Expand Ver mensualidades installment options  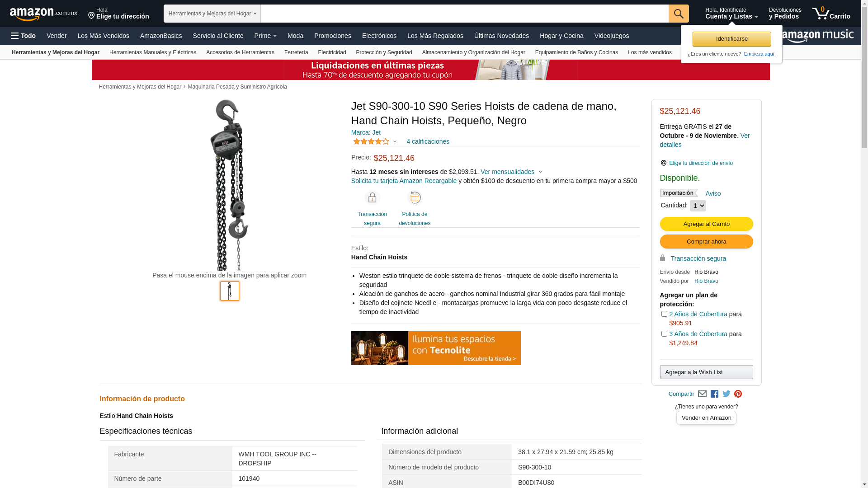click(x=511, y=172)
